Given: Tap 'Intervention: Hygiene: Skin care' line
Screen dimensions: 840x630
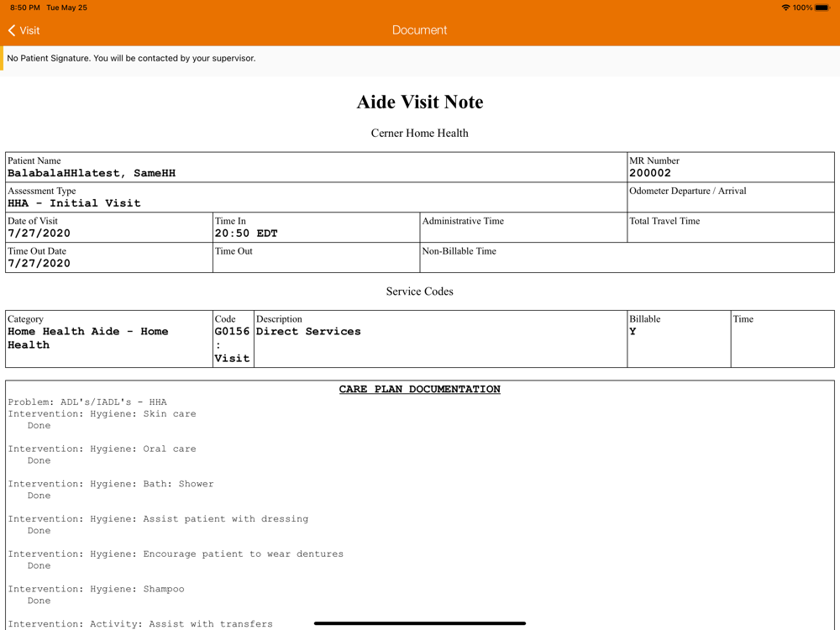Looking at the screenshot, I should 102,413.
